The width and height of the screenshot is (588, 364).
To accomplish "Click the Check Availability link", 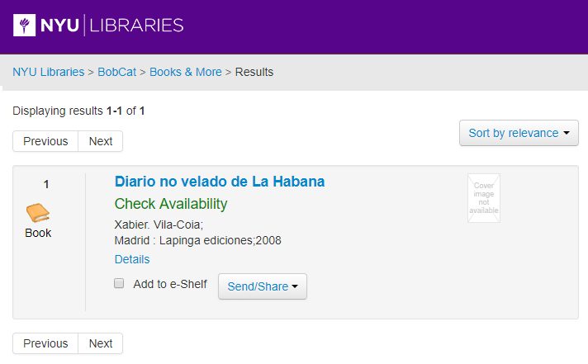I will (171, 204).
